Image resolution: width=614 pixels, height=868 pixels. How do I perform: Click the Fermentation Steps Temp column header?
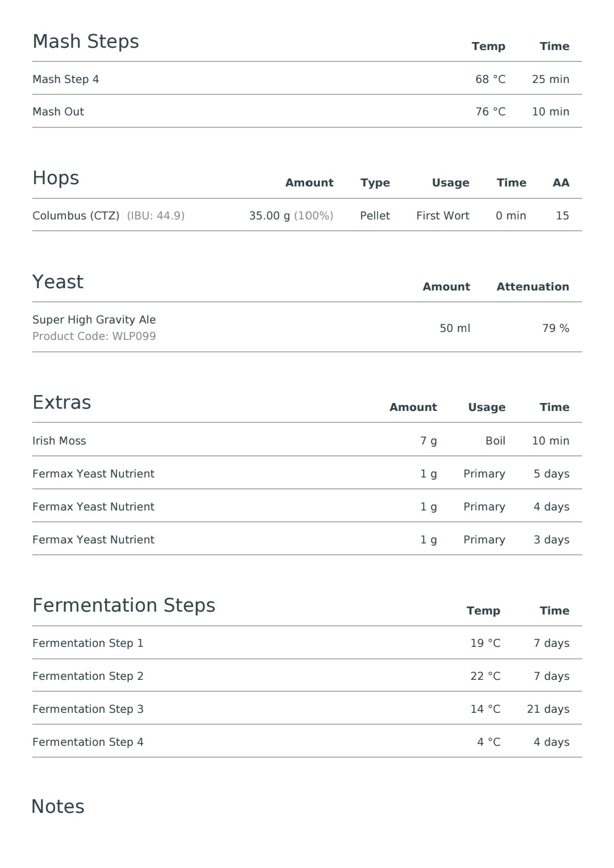[x=483, y=610]
